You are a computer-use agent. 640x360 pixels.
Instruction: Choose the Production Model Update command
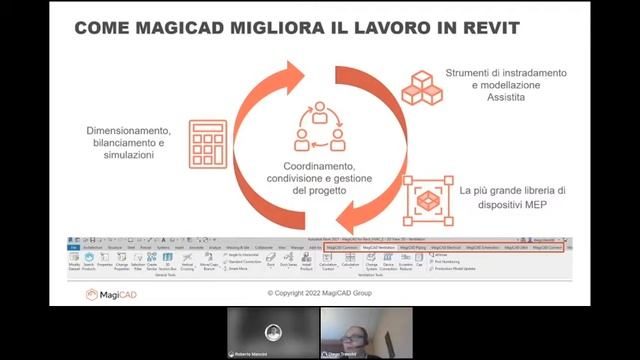[452, 269]
